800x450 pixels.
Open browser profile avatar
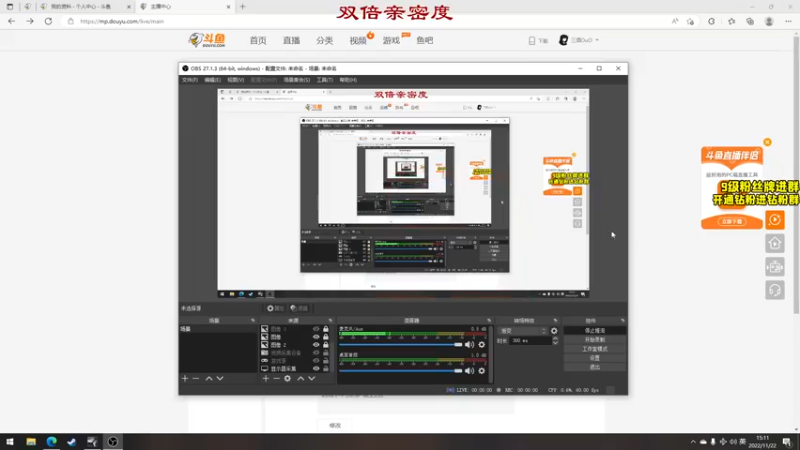click(769, 21)
